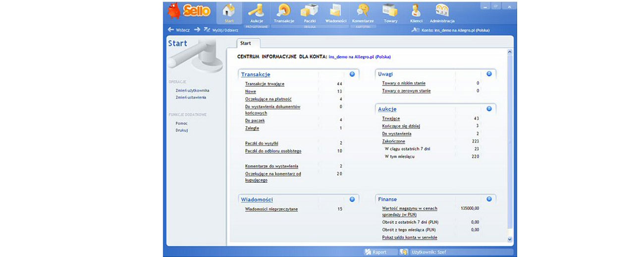Screen dimensions: 644x257
Task: Open the Administracja toolbar icon
Action: 442,13
